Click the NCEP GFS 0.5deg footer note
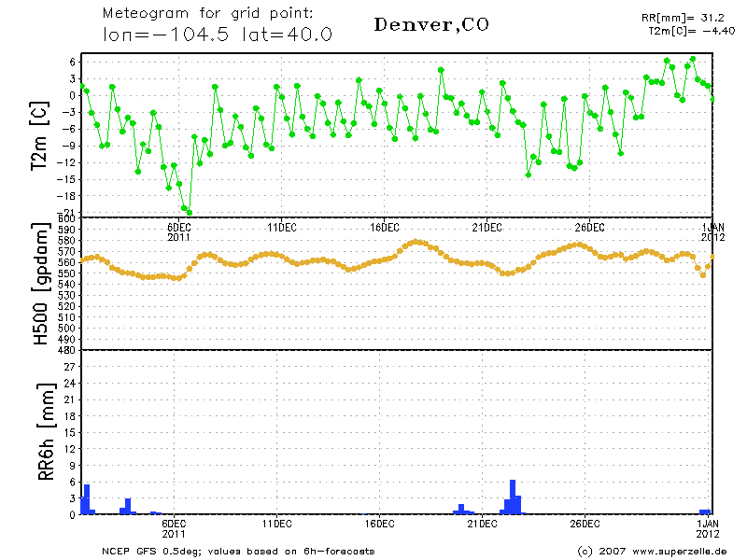The width and height of the screenshot is (747, 560). click(238, 551)
